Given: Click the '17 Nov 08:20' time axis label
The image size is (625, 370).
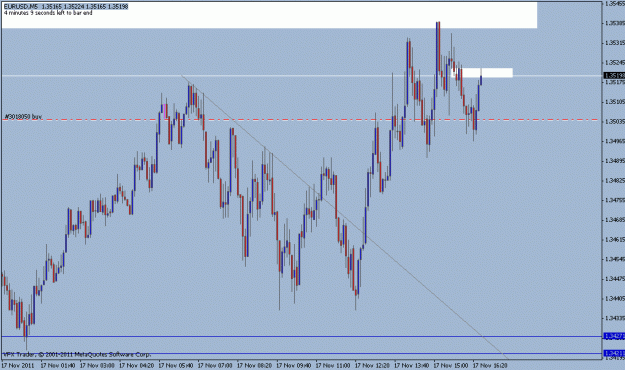Looking at the screenshot, I should tap(254, 365).
